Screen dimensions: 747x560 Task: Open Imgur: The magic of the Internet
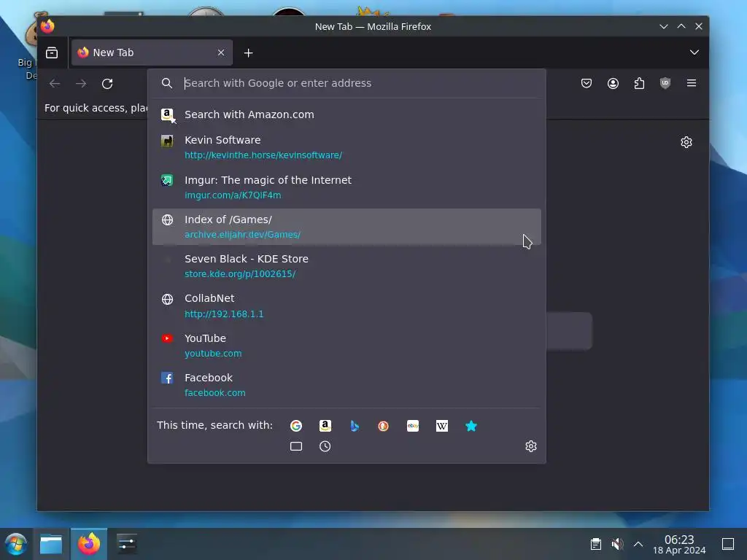pyautogui.click(x=347, y=187)
